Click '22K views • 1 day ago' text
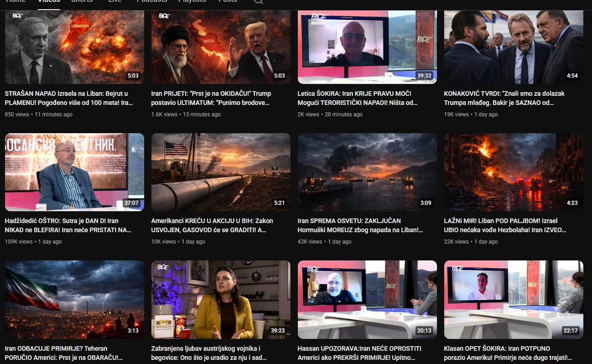 click(x=471, y=241)
